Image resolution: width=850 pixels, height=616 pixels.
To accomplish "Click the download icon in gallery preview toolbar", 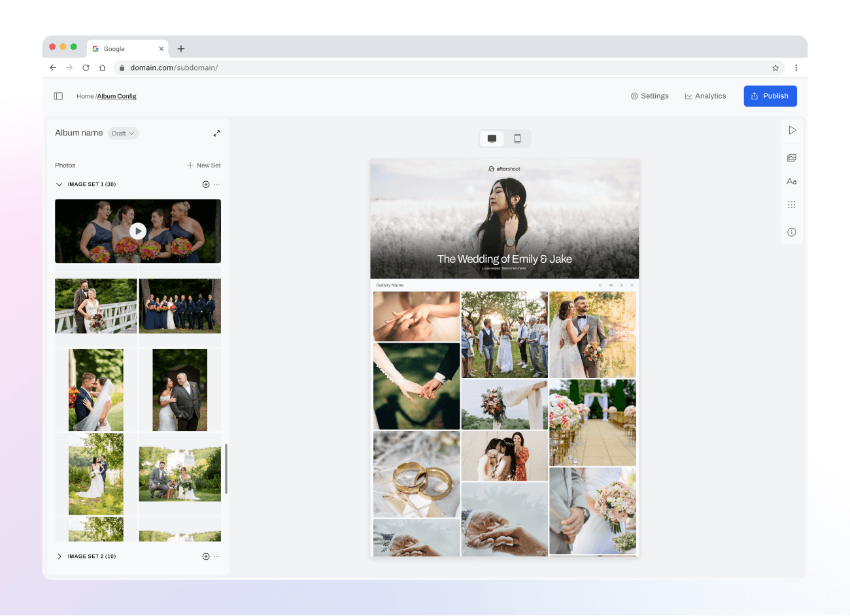I will [621, 285].
